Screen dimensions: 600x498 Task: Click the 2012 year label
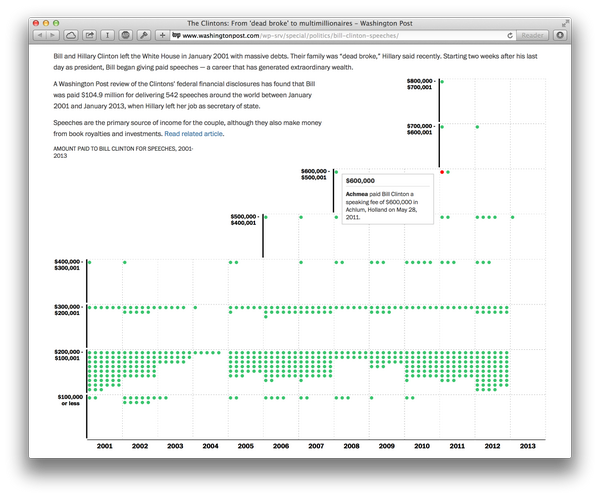[492, 446]
